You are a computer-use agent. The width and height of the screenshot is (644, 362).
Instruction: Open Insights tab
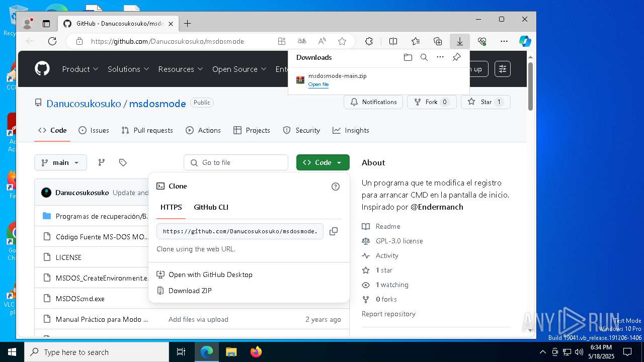[351, 130]
